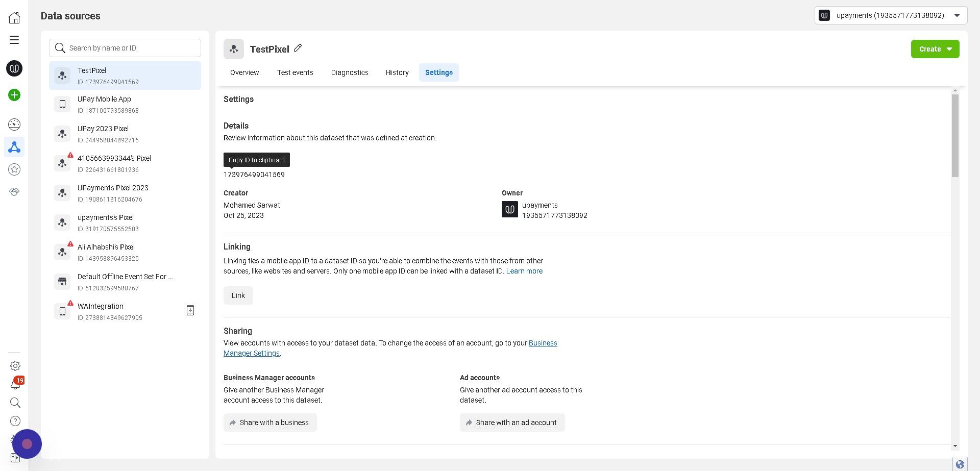View notifications bell with 19 badge
Screen dimensions: 980x471
click(x=16, y=384)
